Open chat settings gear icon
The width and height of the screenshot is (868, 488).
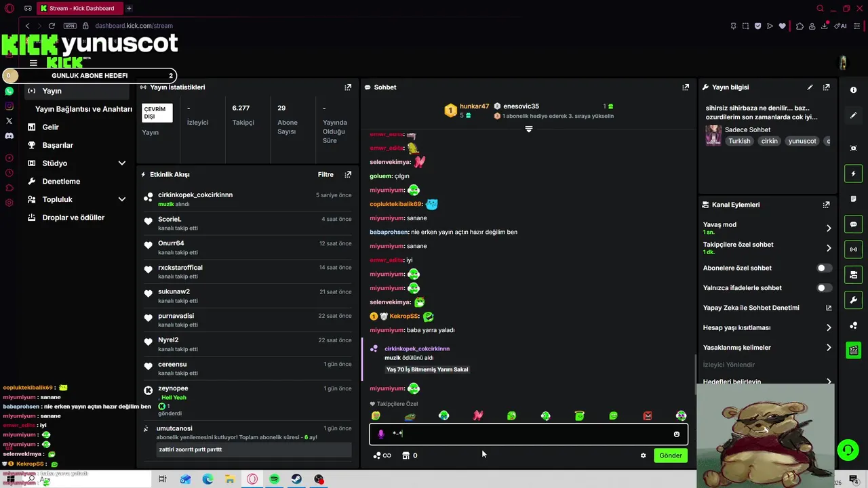(x=643, y=455)
